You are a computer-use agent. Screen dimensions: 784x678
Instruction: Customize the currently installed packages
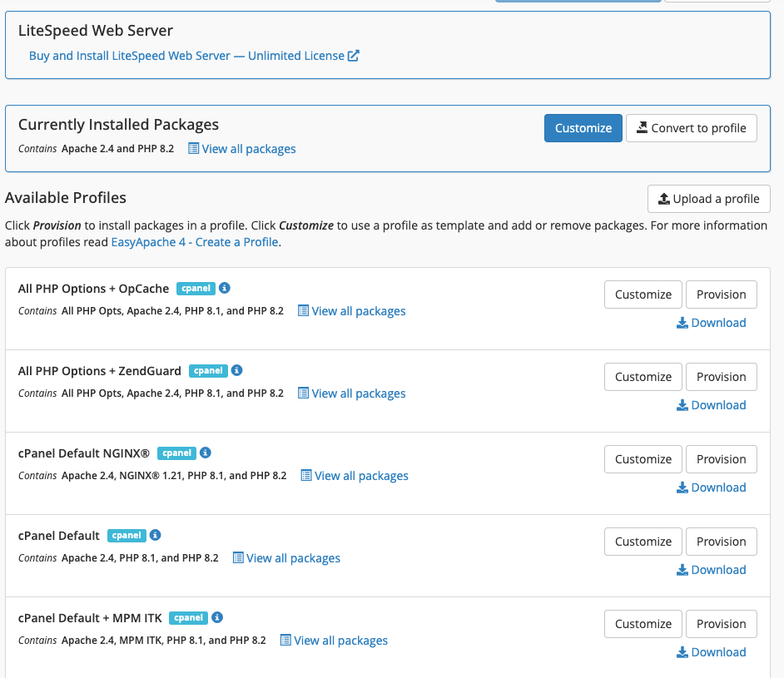[x=583, y=128]
